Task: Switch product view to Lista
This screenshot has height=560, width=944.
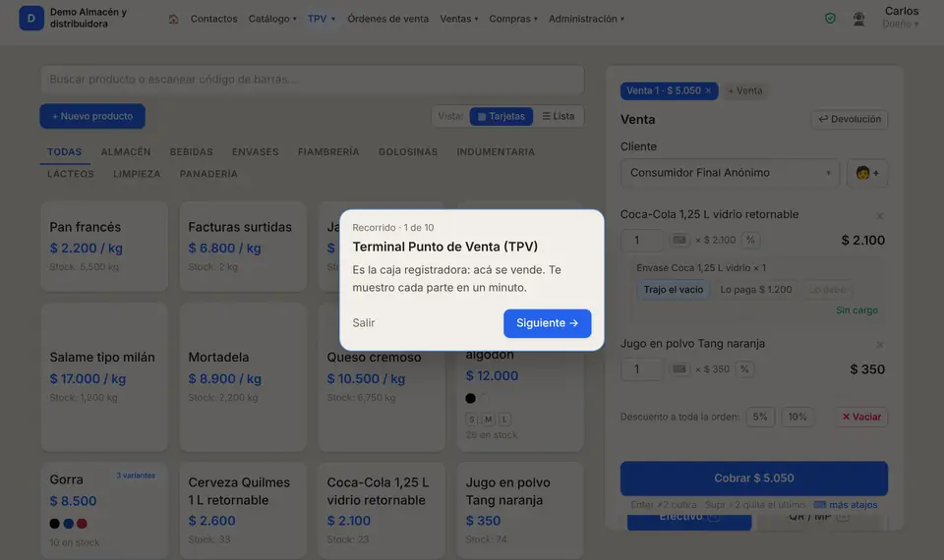Action: point(559,116)
